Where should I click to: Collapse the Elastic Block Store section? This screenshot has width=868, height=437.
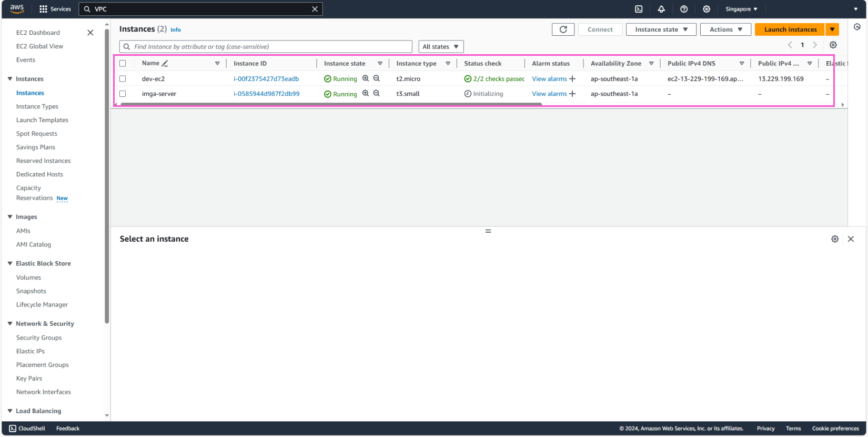tap(10, 263)
